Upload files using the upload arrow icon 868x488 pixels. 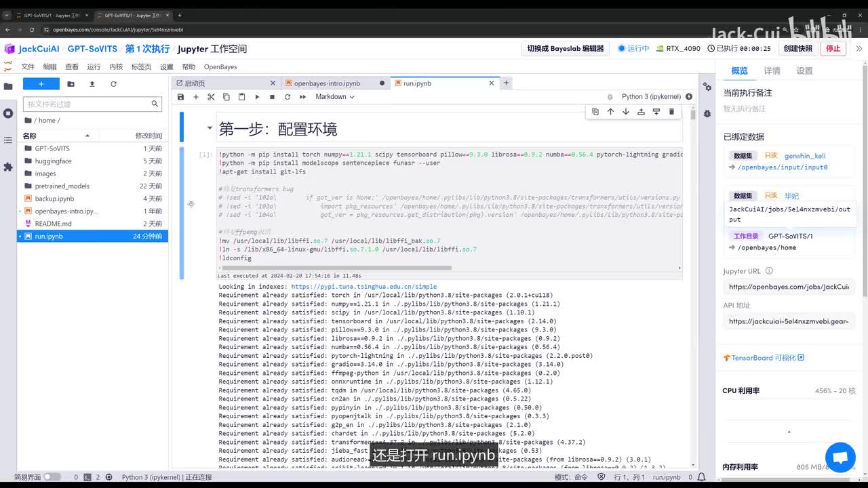coord(92,84)
